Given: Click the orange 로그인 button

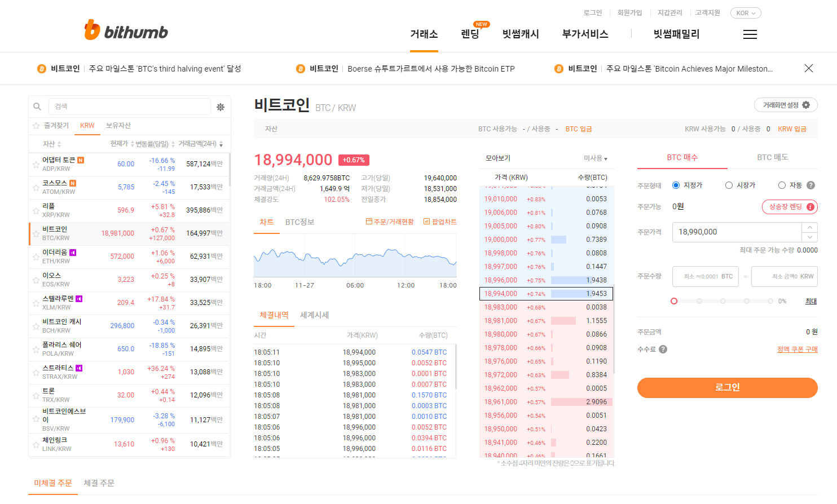Looking at the screenshot, I should pos(728,388).
